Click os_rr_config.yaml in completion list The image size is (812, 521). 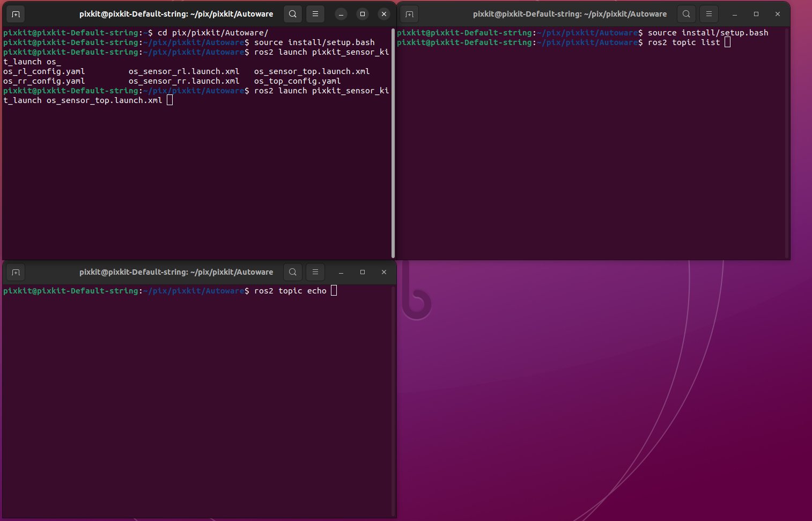pyautogui.click(x=44, y=81)
